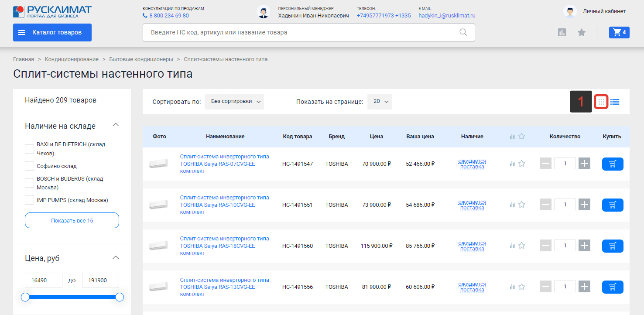Click maximum price field 191900

(100, 281)
